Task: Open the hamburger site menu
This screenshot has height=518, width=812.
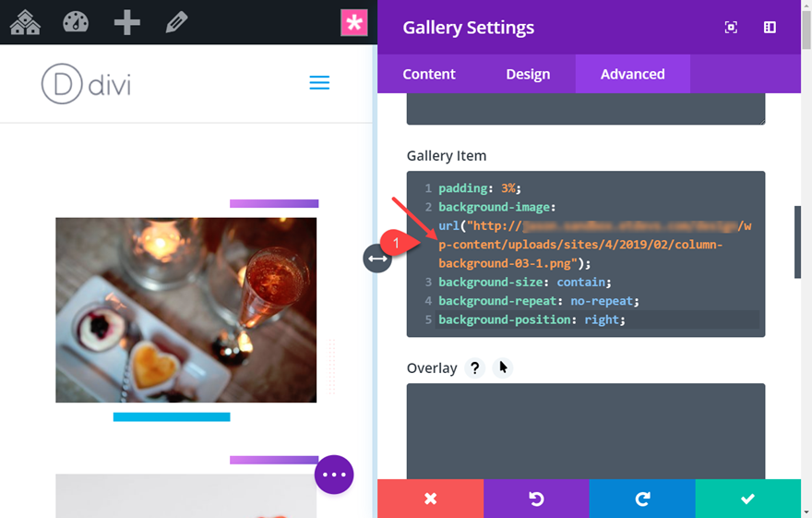Action: [319, 83]
